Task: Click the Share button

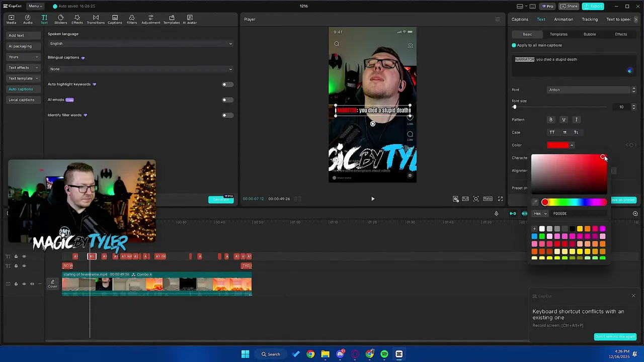Action: [x=569, y=6]
